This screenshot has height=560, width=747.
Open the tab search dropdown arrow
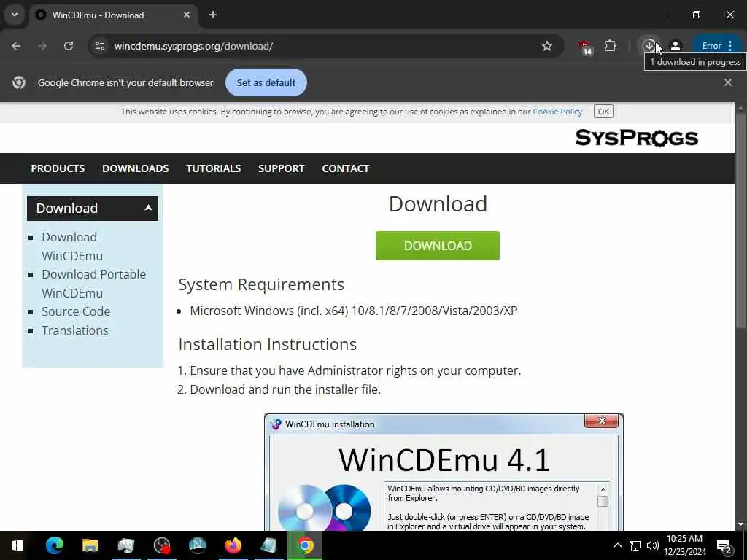(x=15, y=15)
